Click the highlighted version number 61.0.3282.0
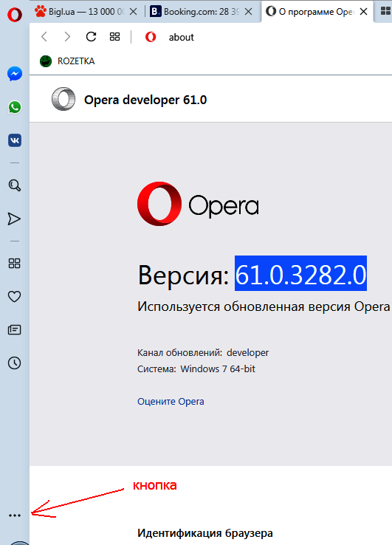The width and height of the screenshot is (392, 545). point(300,274)
